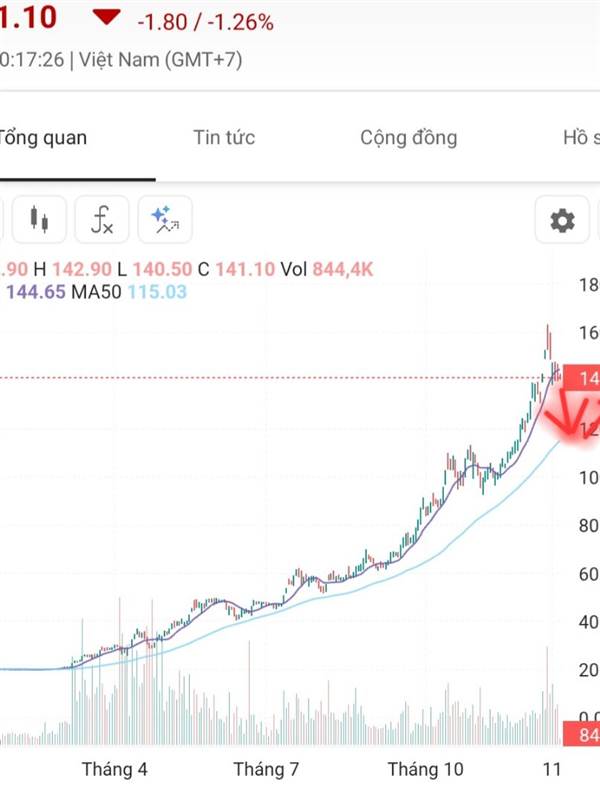
Task: Tap the AI sparkle analysis icon
Action: (x=163, y=219)
